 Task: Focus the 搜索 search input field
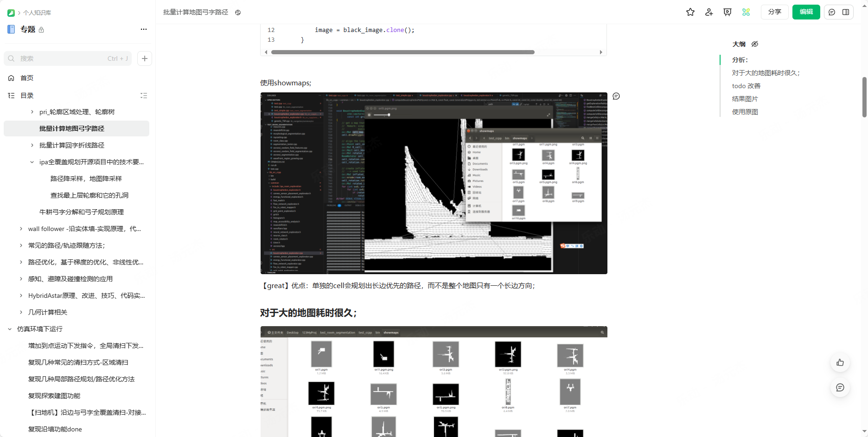[x=68, y=58]
